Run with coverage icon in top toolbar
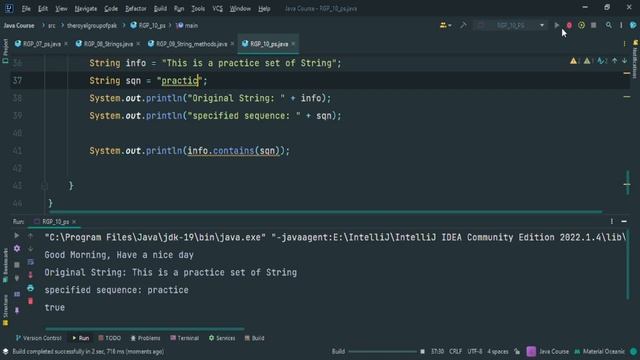The width and height of the screenshot is (640, 360). [x=581, y=25]
